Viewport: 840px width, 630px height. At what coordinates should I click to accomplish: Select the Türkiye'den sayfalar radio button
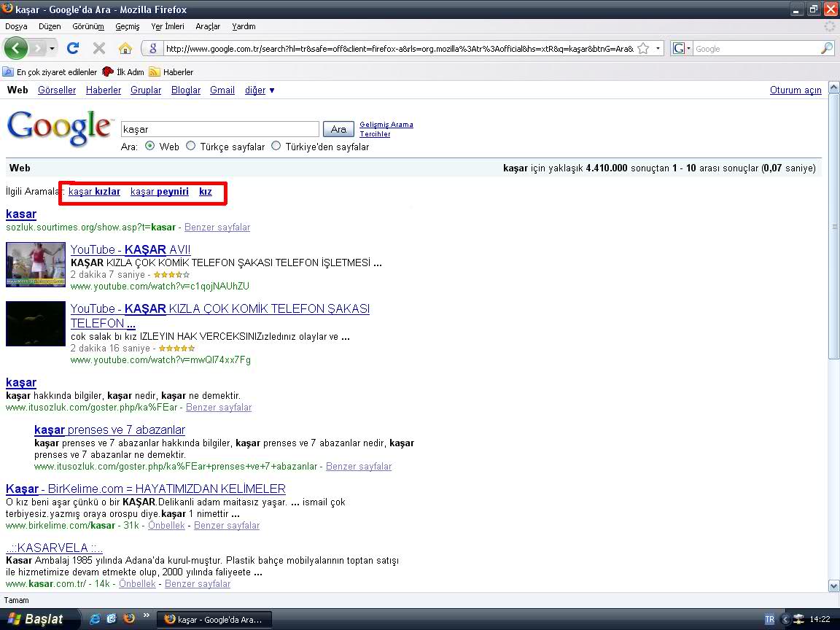pos(276,146)
